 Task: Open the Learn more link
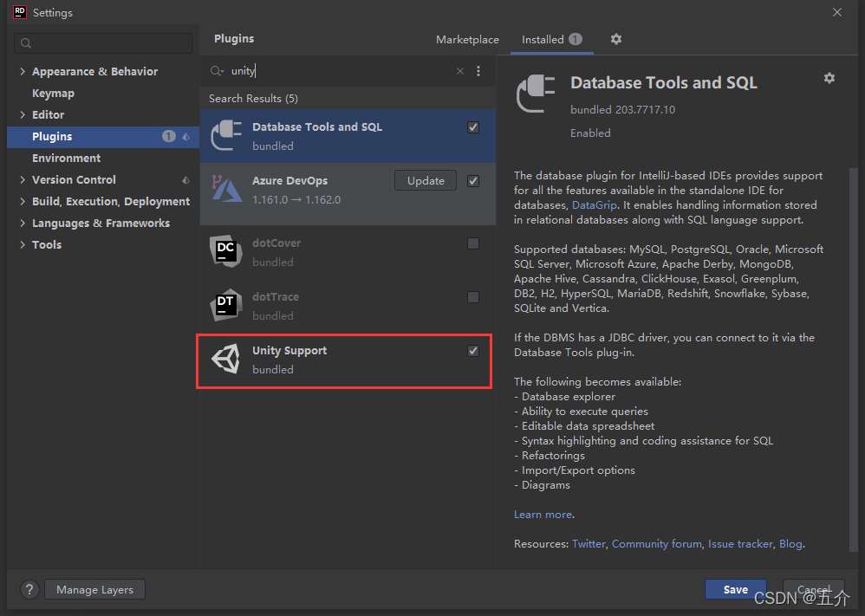pyautogui.click(x=543, y=515)
